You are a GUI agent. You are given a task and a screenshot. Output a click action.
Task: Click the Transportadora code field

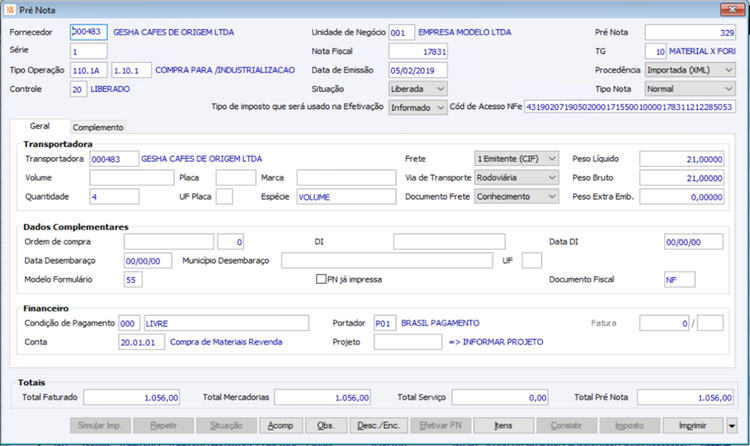114,159
